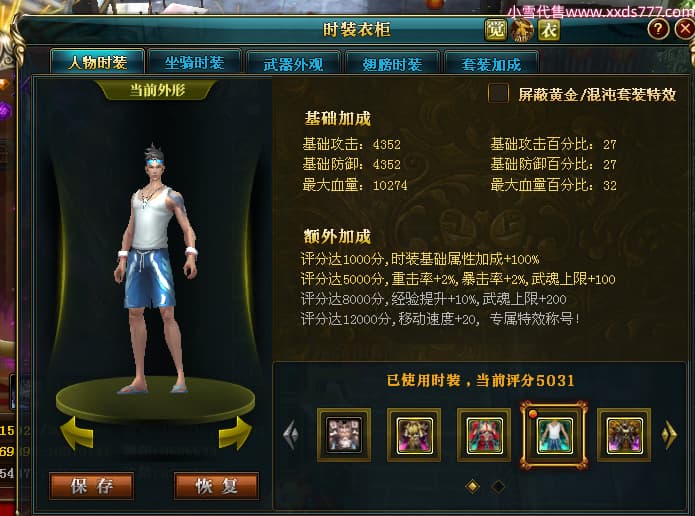Choose the golden armor costume on purple
This screenshot has width=695, height=516.
click(x=414, y=435)
